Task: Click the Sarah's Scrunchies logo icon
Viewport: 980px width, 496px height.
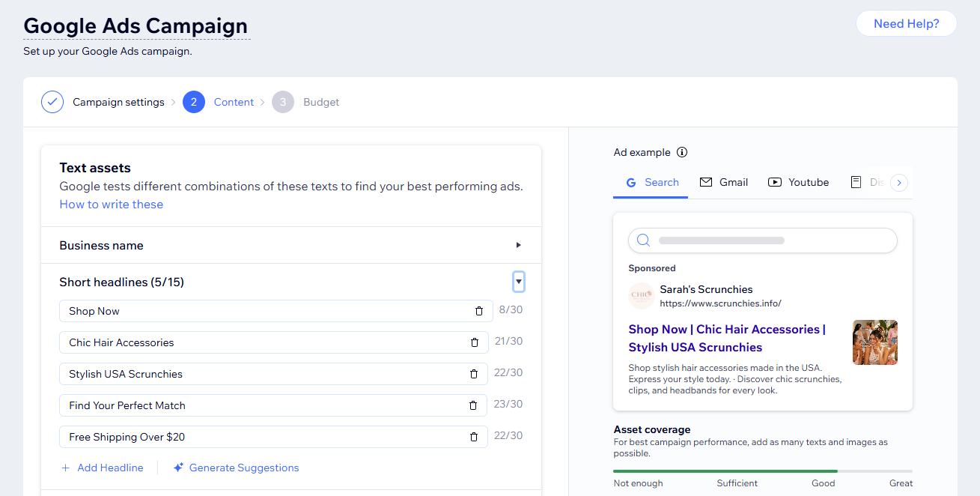Action: tap(642, 296)
